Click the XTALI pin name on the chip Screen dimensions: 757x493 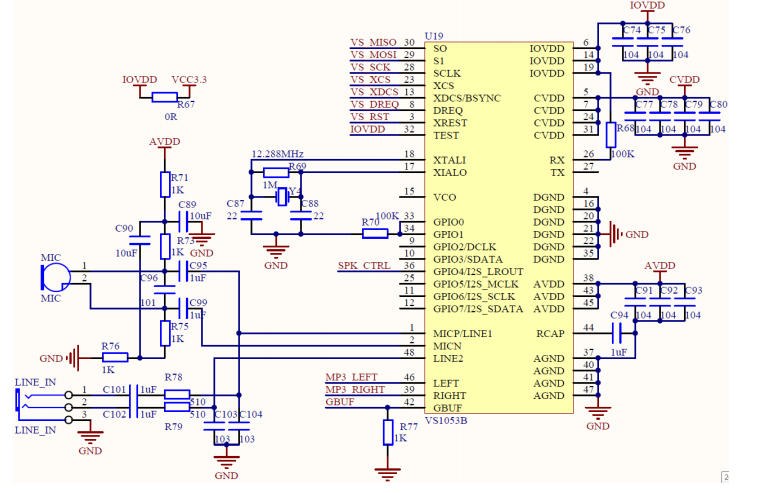click(449, 160)
